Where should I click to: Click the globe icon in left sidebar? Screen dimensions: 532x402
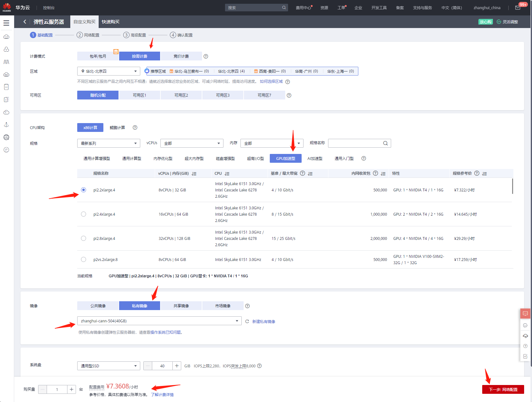pos(6,137)
